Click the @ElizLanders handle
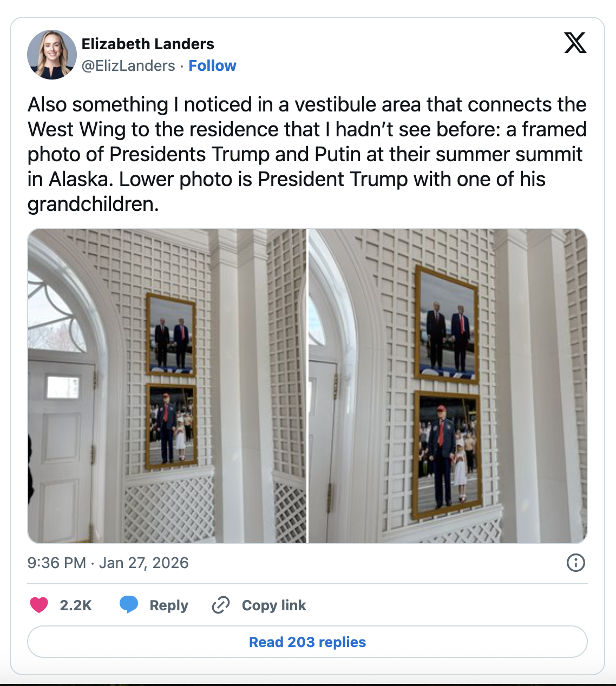This screenshot has width=616, height=686. pyautogui.click(x=128, y=66)
